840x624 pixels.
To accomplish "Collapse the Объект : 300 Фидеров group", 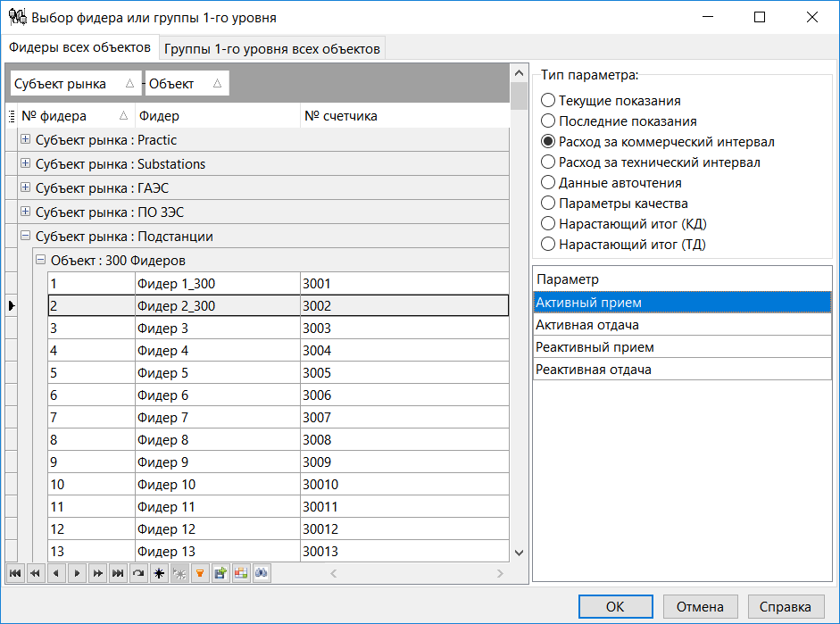I will point(40,261).
